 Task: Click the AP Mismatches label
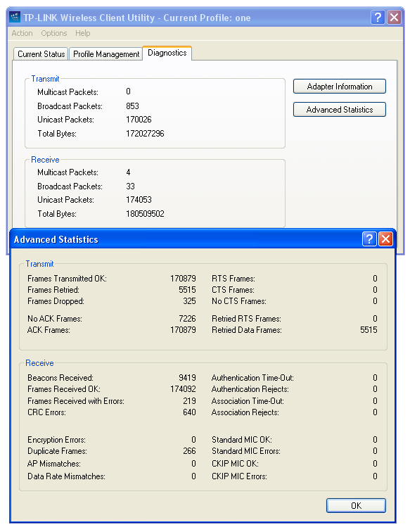coord(54,464)
